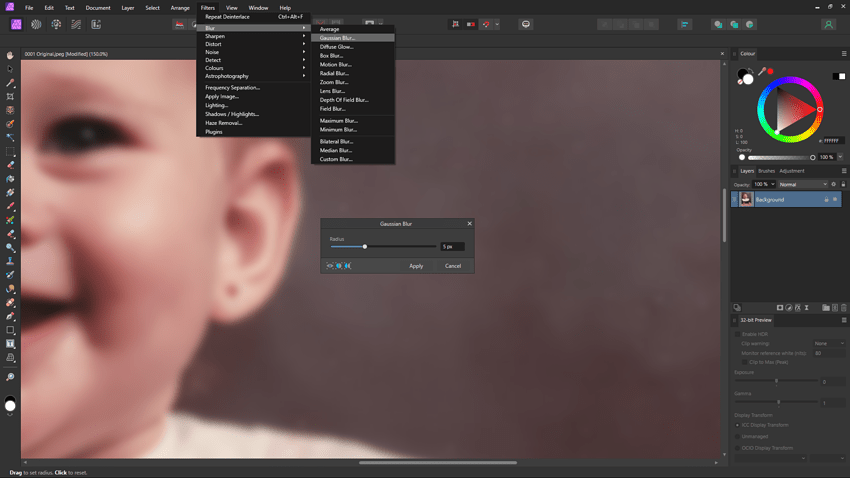This screenshot has width=850, height=478.
Task: Select the Crop tool
Action: coord(10,97)
